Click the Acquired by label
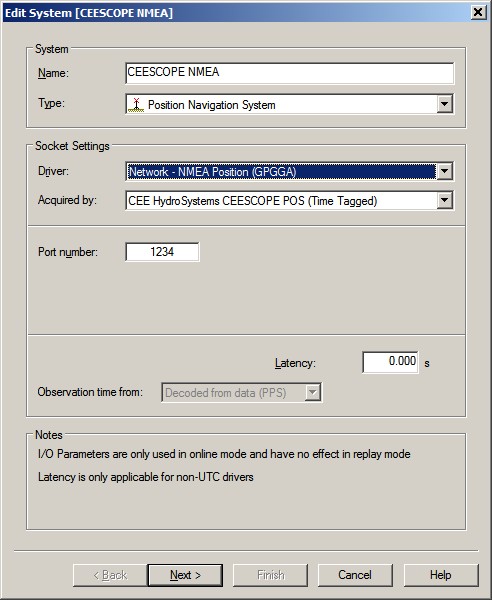 (x=67, y=200)
